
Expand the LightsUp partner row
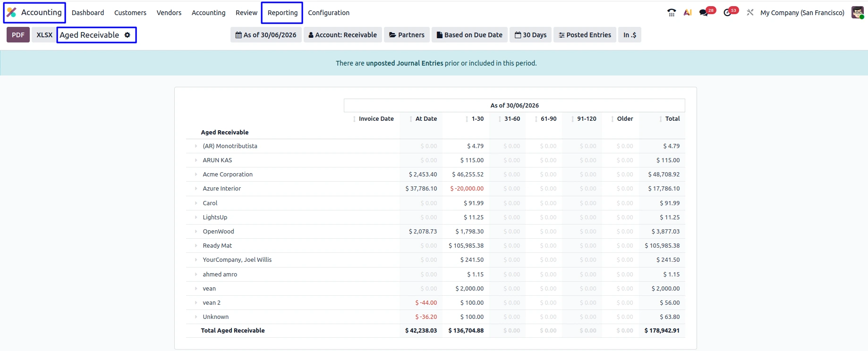coord(196,217)
